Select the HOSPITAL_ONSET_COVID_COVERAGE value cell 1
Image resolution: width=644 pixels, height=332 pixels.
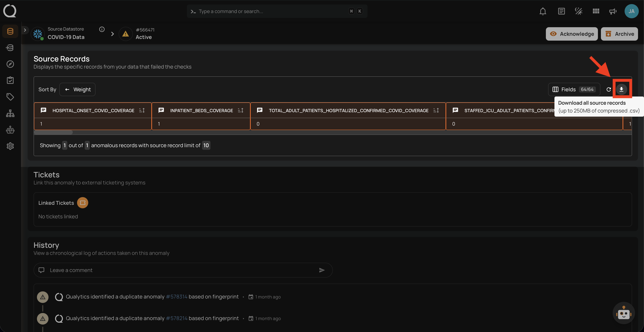pyautogui.click(x=93, y=124)
